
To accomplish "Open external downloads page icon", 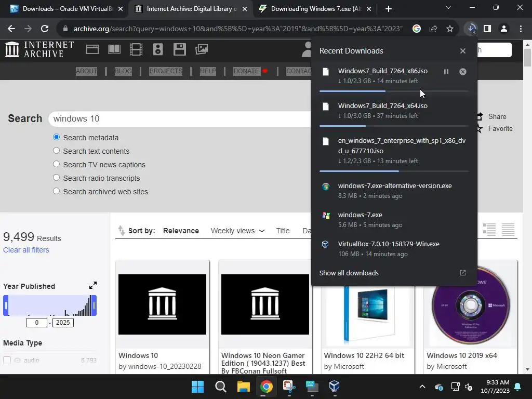I will pos(463,273).
